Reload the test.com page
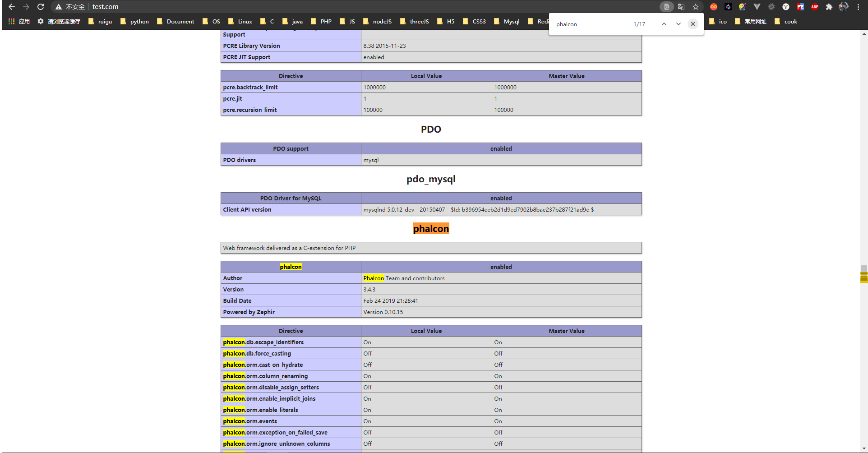Screen dimensions: 868x453 tap(41, 7)
